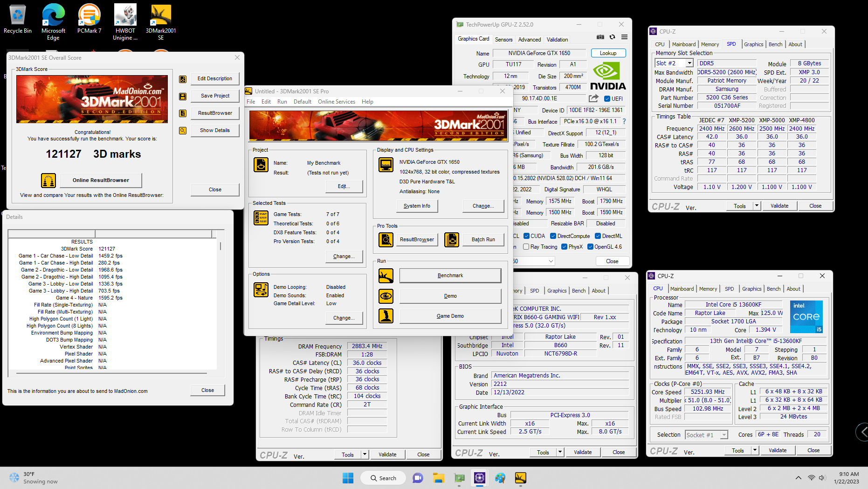Image resolution: width=868 pixels, height=489 pixels.
Task: Click Change button under Selected Tests
Action: pyautogui.click(x=344, y=256)
